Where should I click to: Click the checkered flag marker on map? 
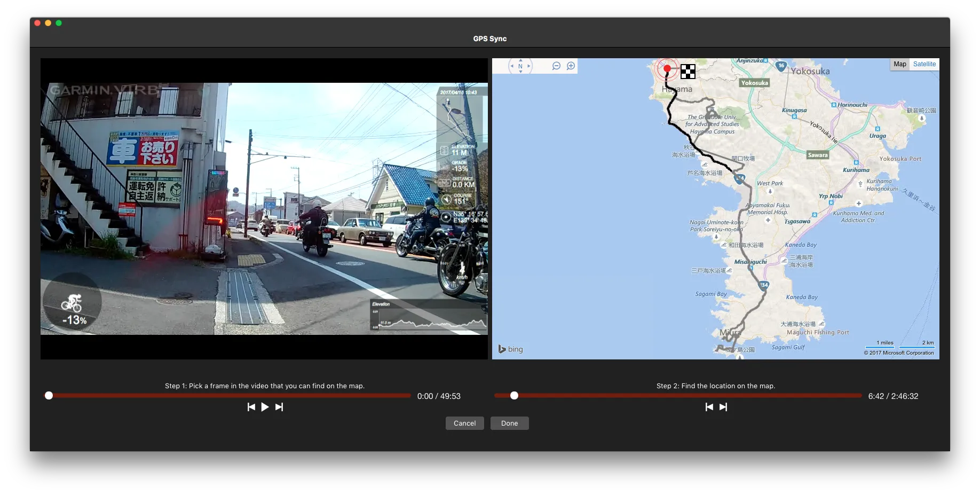tap(688, 72)
